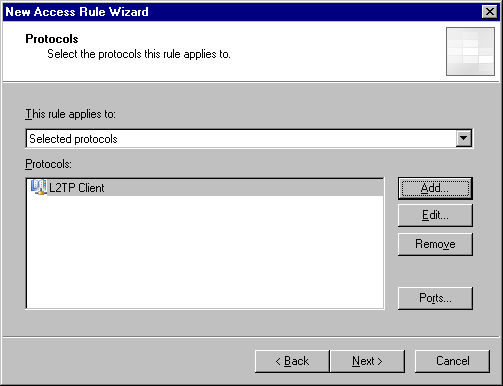Screen dimensions: 503x386
Task: Click the This rule applies to label
Action: coord(71,114)
